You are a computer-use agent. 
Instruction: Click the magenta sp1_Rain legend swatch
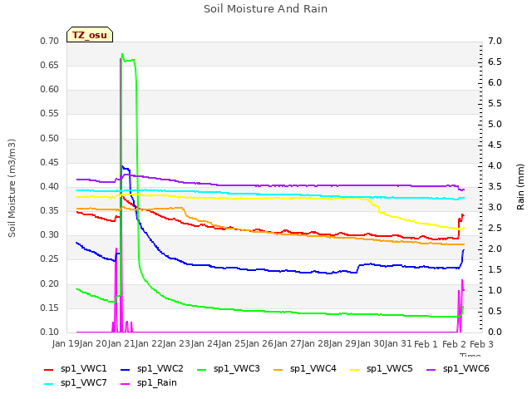[126, 384]
